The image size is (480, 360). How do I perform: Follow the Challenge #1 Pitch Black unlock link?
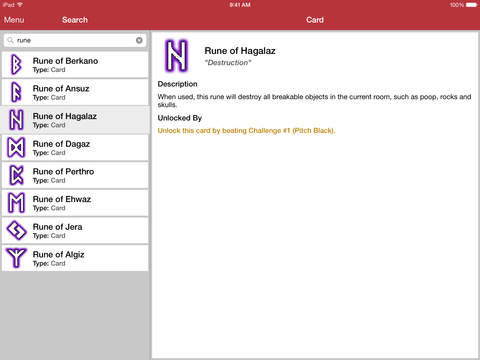tap(246, 131)
